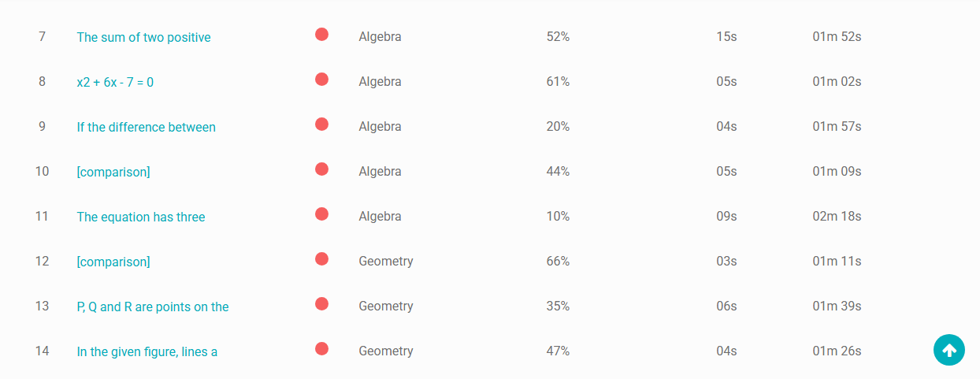
Task: Click red status dot for question 14
Action: 321,348
